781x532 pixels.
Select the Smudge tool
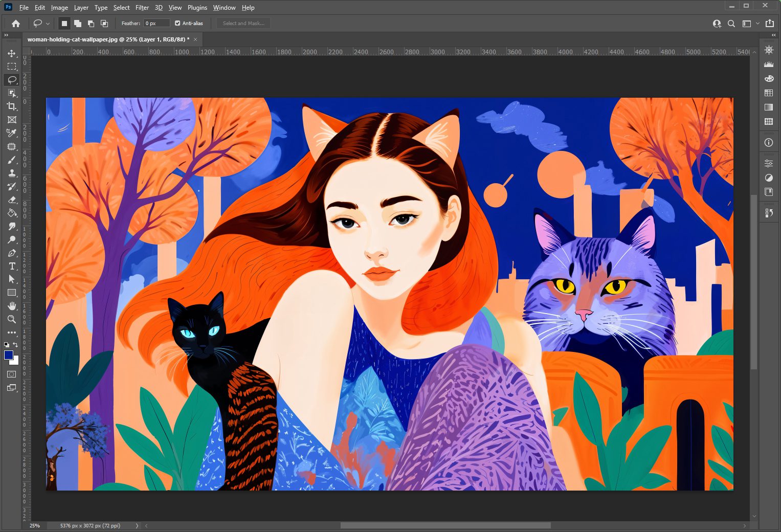(12, 227)
